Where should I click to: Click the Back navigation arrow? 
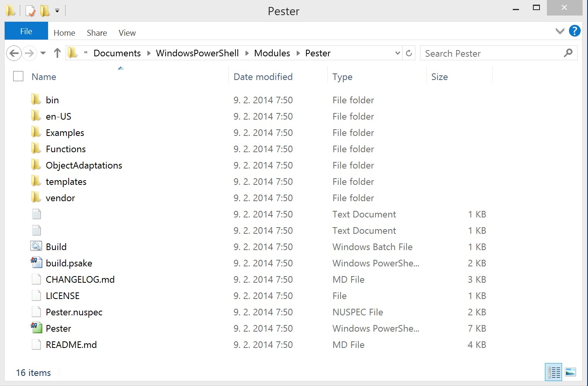pyautogui.click(x=14, y=53)
